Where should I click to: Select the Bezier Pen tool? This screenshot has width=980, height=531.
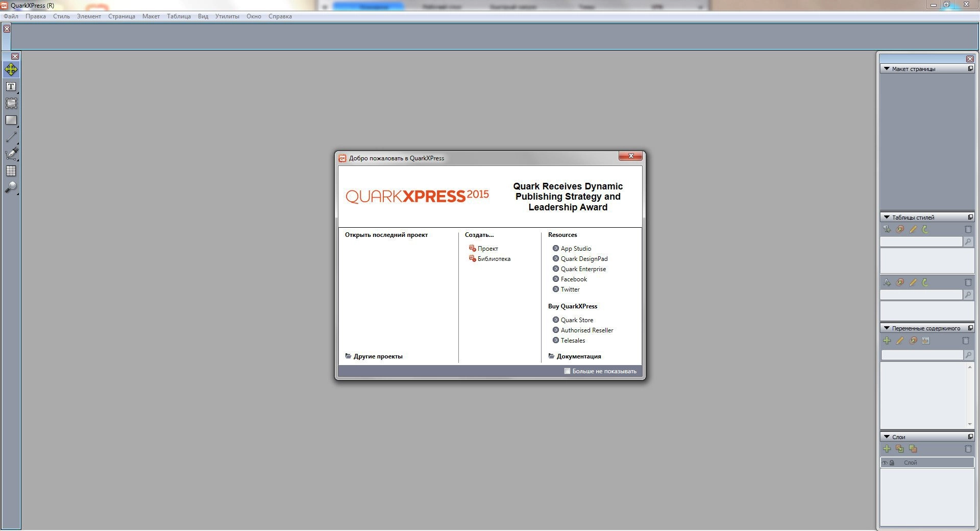[x=11, y=154]
